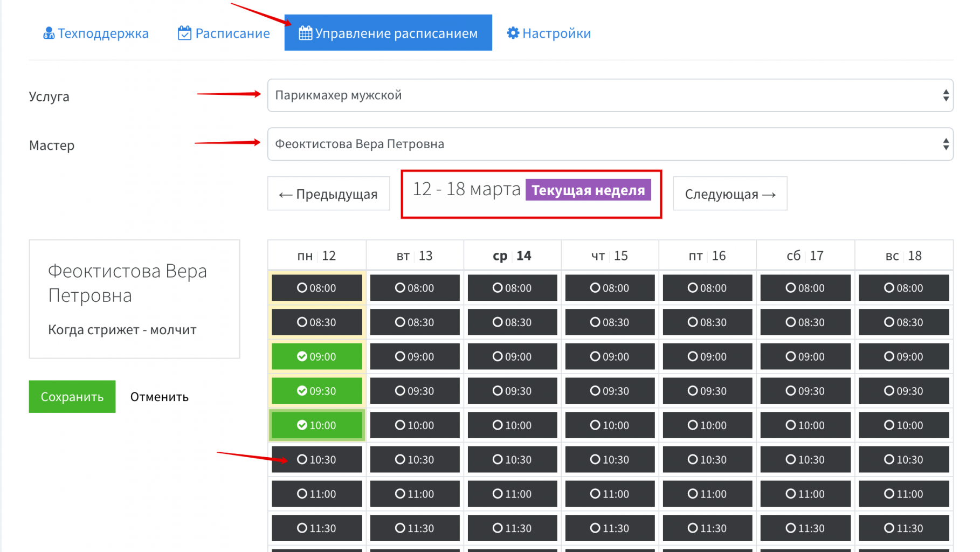Click the checkmark icon on Monday 10:00 slot
This screenshot has height=552, width=980.
coord(302,425)
